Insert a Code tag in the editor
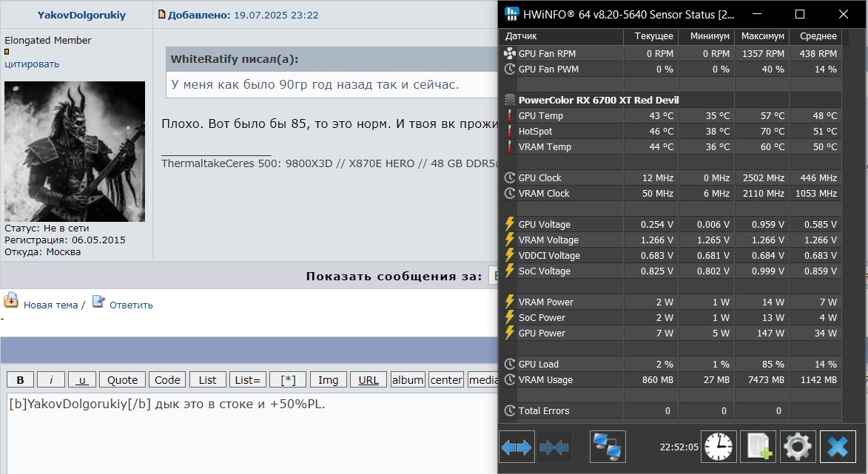868x474 pixels. 167,379
